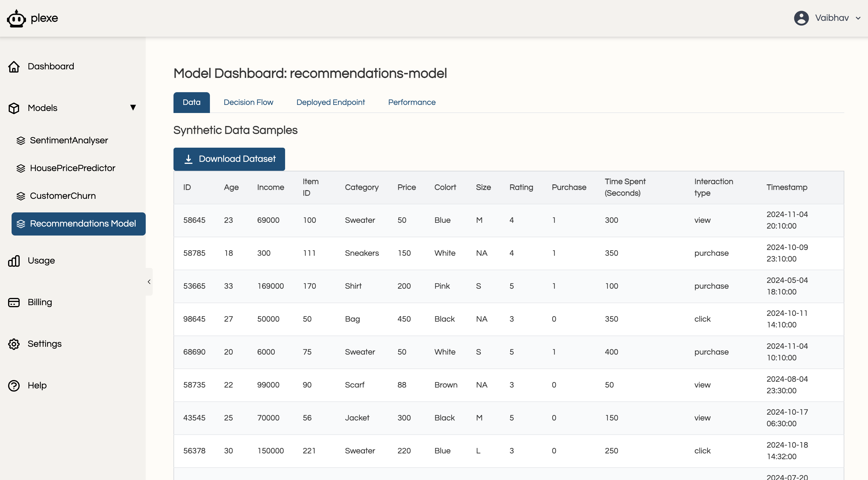Click the Models cube icon
The height and width of the screenshot is (480, 868).
(x=14, y=108)
